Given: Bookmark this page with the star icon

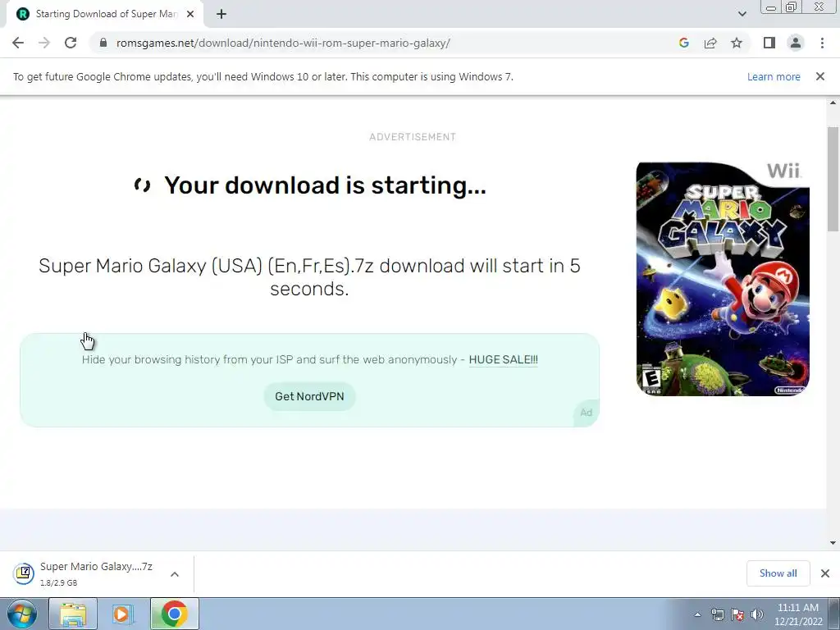Looking at the screenshot, I should [x=737, y=43].
